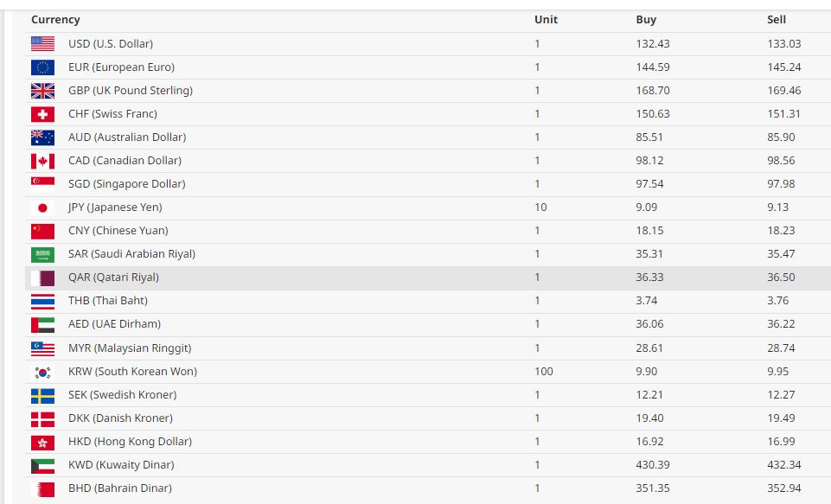Screen dimensions: 831x504
Task: Click the Saudi Arabian flag icon
Action: [x=42, y=254]
